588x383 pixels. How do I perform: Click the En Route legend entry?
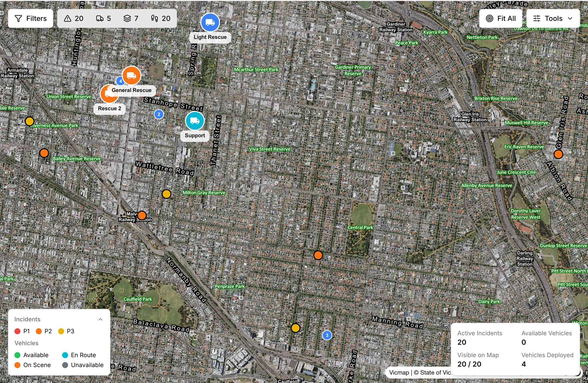tap(79, 355)
